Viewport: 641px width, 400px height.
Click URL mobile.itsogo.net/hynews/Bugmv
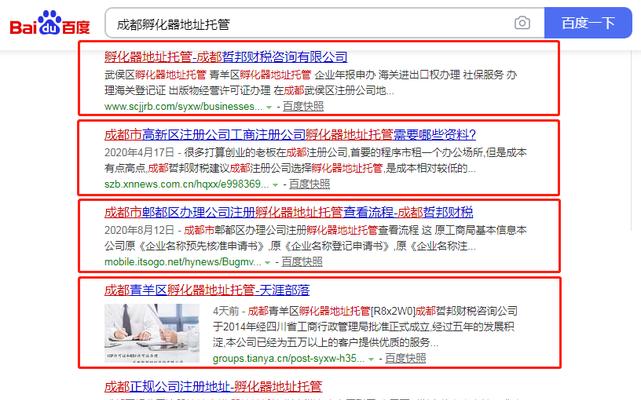183,262
